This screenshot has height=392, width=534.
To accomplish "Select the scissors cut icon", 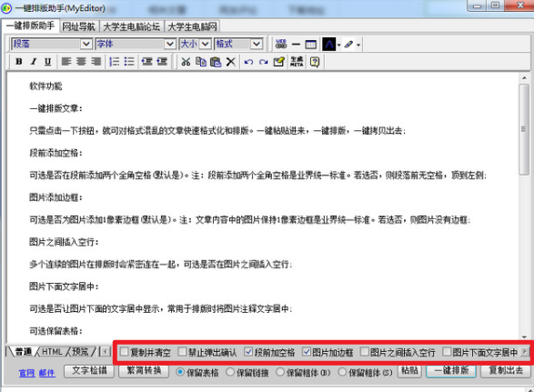I will pyautogui.click(x=186, y=62).
